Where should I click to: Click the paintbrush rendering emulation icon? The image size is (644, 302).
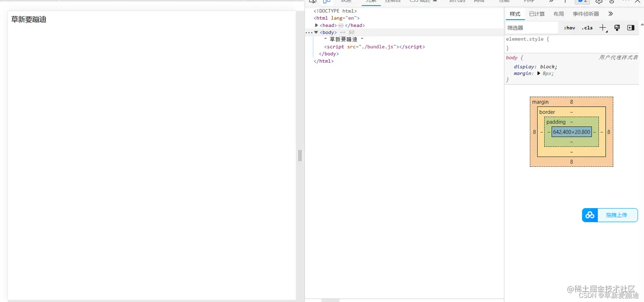click(617, 28)
